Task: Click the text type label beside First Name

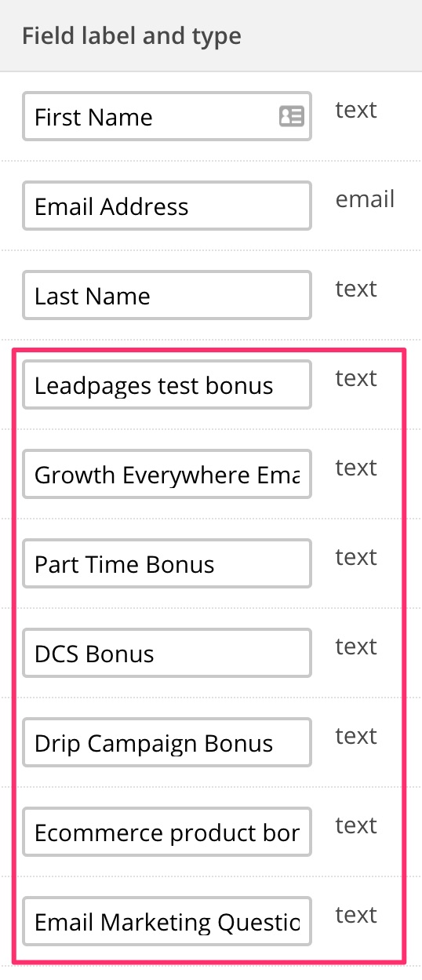Action: tap(356, 110)
